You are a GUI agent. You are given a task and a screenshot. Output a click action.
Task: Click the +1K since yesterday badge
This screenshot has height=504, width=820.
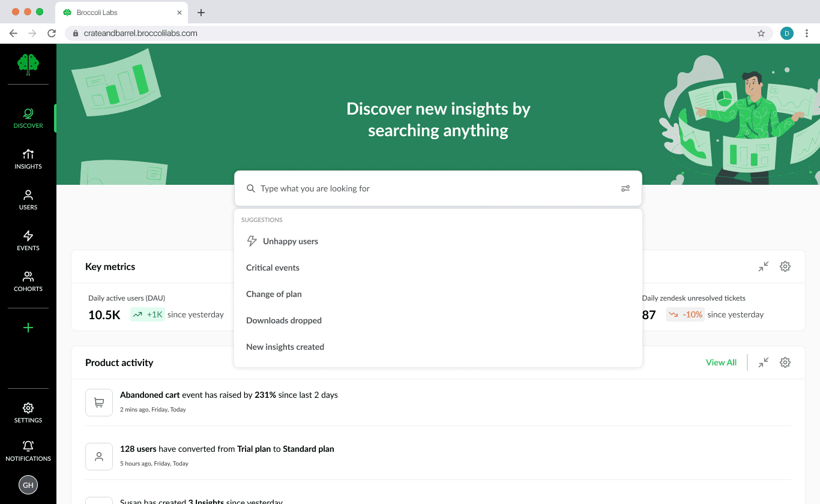pos(148,314)
